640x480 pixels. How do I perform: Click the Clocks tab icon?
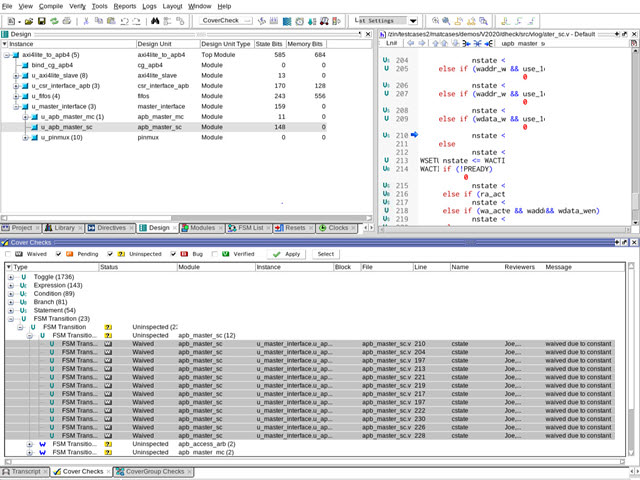coord(322,228)
